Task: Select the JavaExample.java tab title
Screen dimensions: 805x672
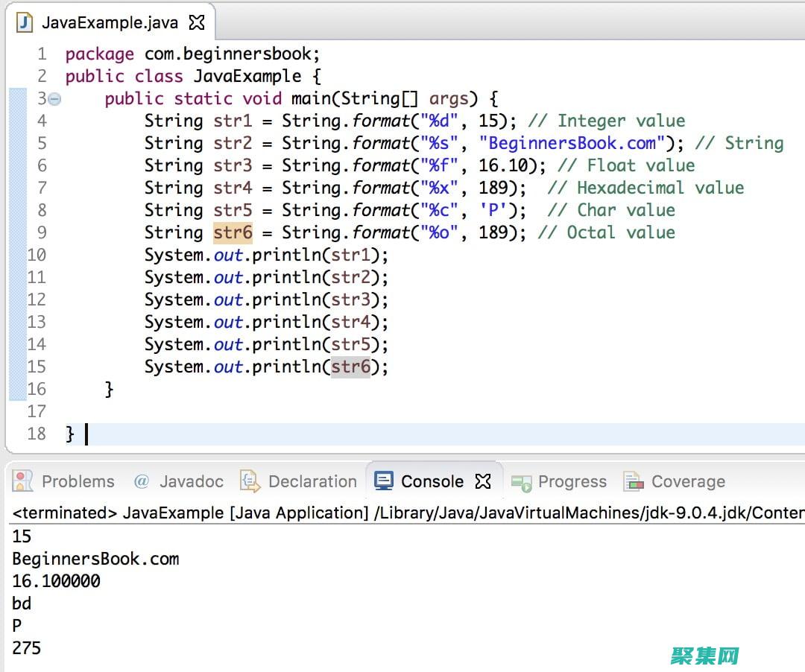Action: pos(110,22)
